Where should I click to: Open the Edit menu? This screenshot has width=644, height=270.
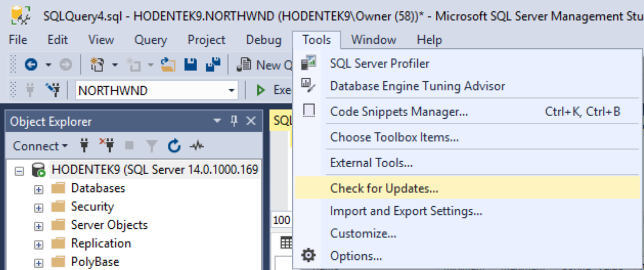(58, 40)
